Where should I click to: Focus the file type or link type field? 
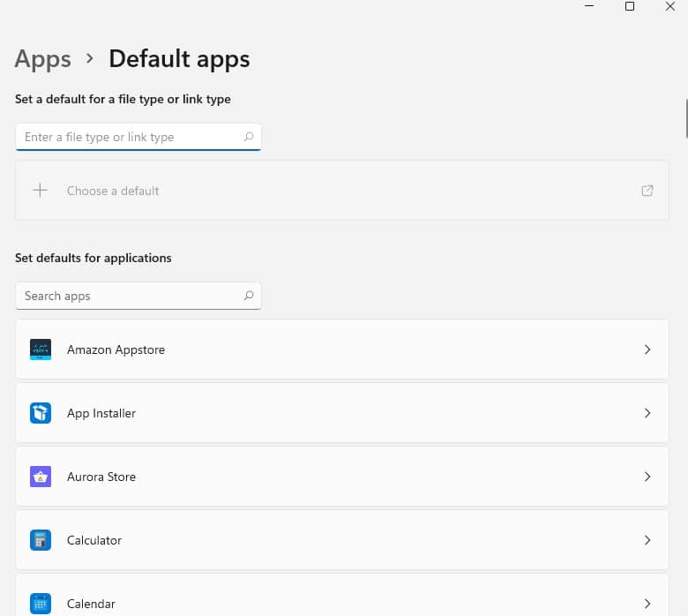click(x=138, y=137)
